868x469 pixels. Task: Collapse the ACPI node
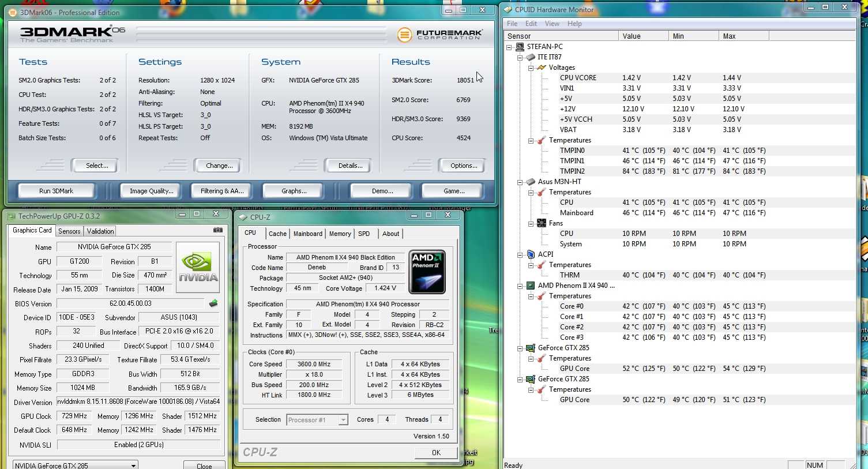click(x=520, y=254)
